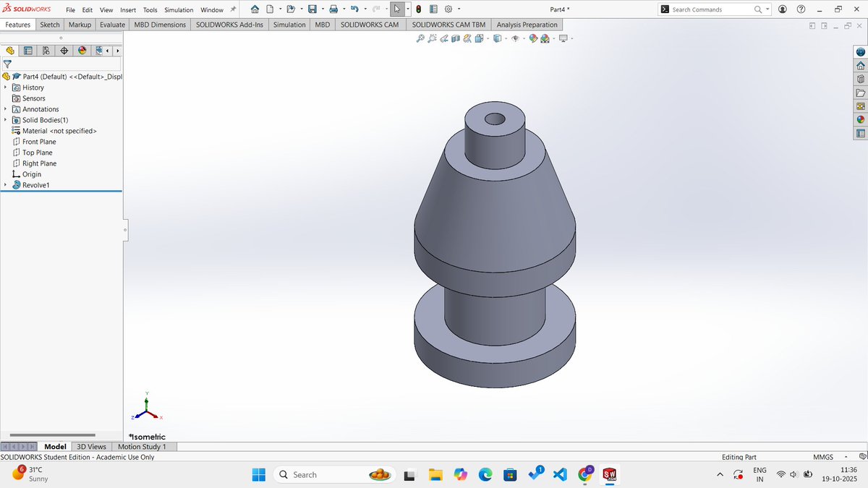The height and width of the screenshot is (488, 868).
Task: Open the File menu
Action: coord(70,10)
